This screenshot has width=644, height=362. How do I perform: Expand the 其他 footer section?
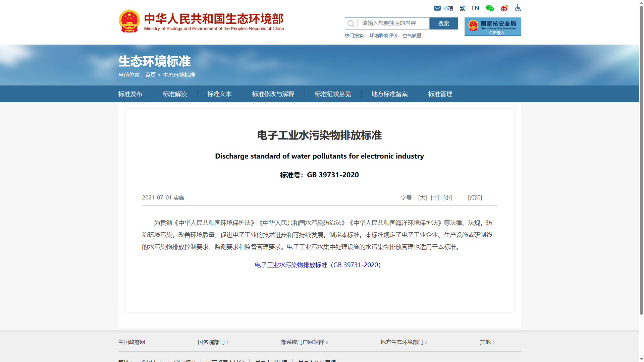486,342
